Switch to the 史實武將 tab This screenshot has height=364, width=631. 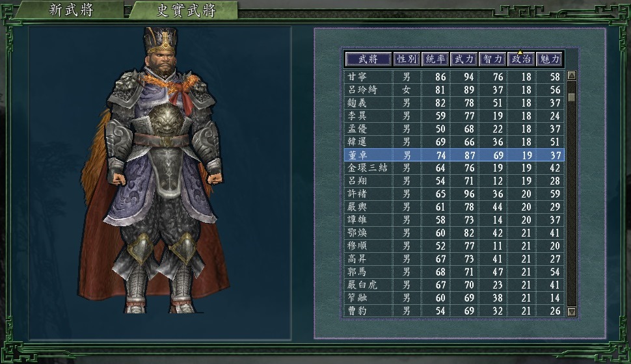click(186, 10)
